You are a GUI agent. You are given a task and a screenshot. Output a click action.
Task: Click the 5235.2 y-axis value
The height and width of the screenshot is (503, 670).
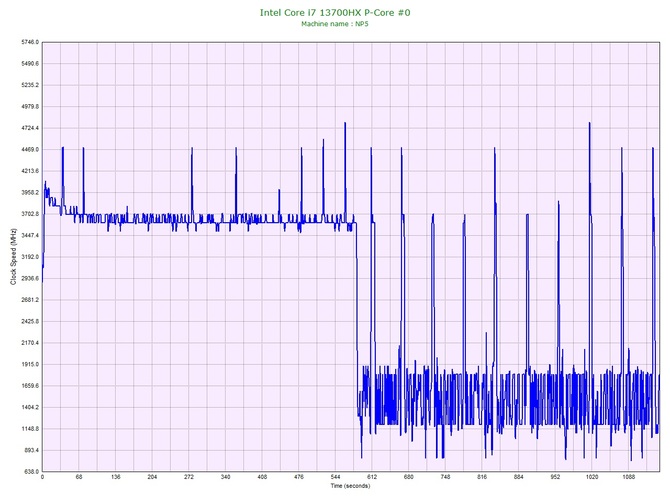[30, 85]
